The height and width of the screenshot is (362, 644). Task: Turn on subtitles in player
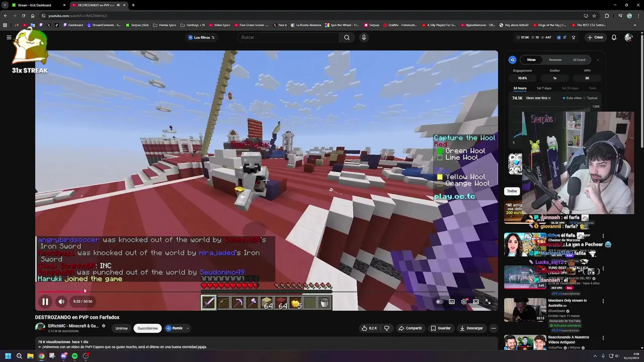click(x=452, y=302)
